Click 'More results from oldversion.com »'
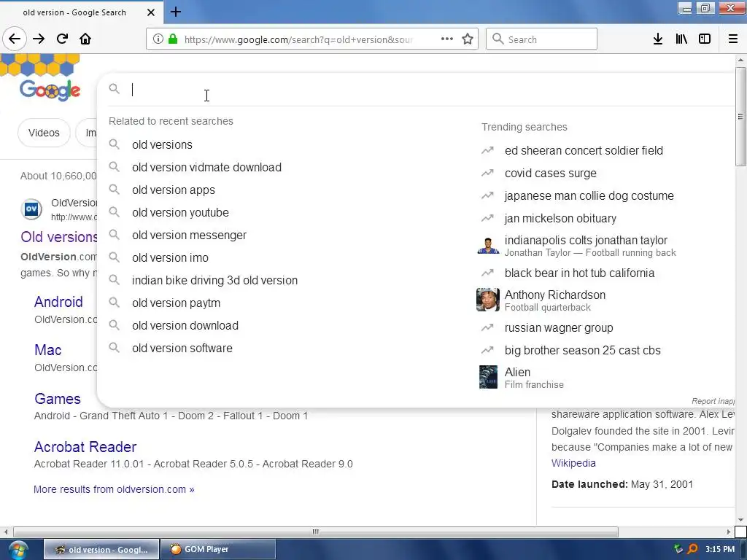Image resolution: width=747 pixels, height=560 pixels. 114,489
